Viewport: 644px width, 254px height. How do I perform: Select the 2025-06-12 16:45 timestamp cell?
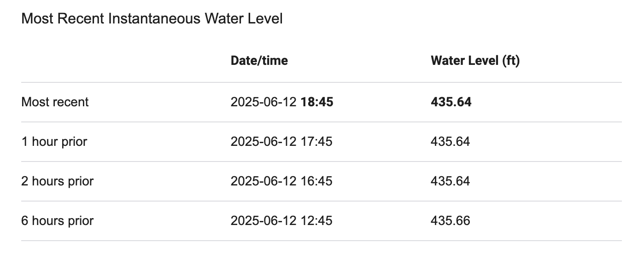pos(281,181)
